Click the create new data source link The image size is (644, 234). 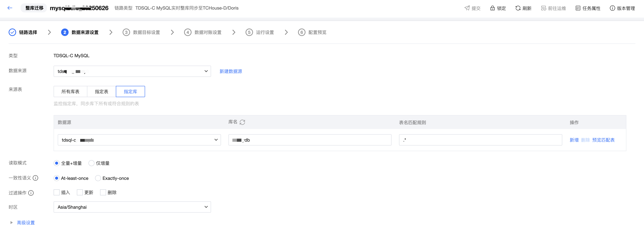click(x=231, y=71)
